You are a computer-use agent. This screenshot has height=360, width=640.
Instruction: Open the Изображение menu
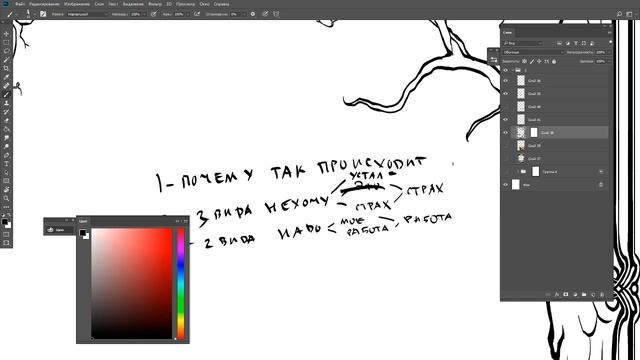click(x=77, y=4)
